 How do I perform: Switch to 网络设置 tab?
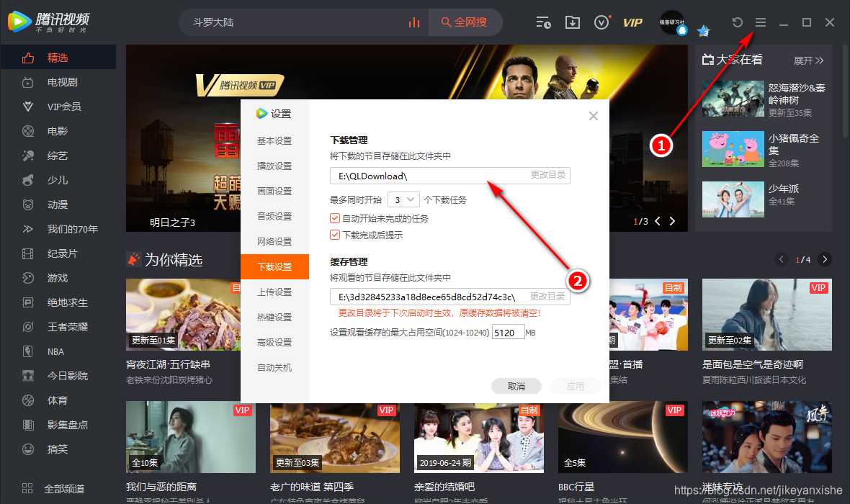(x=274, y=242)
